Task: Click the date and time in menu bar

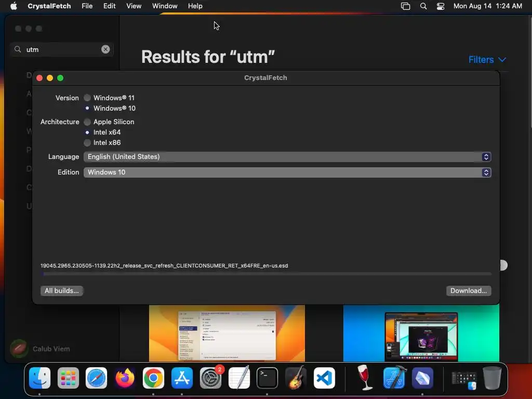Action: click(x=487, y=6)
